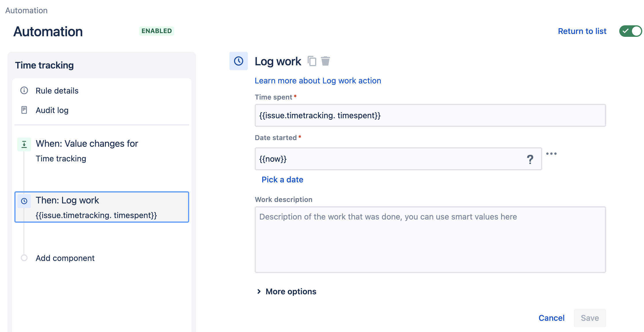The height and width of the screenshot is (332, 644).
Task: Open smart values help with the question mark icon
Action: (530, 159)
